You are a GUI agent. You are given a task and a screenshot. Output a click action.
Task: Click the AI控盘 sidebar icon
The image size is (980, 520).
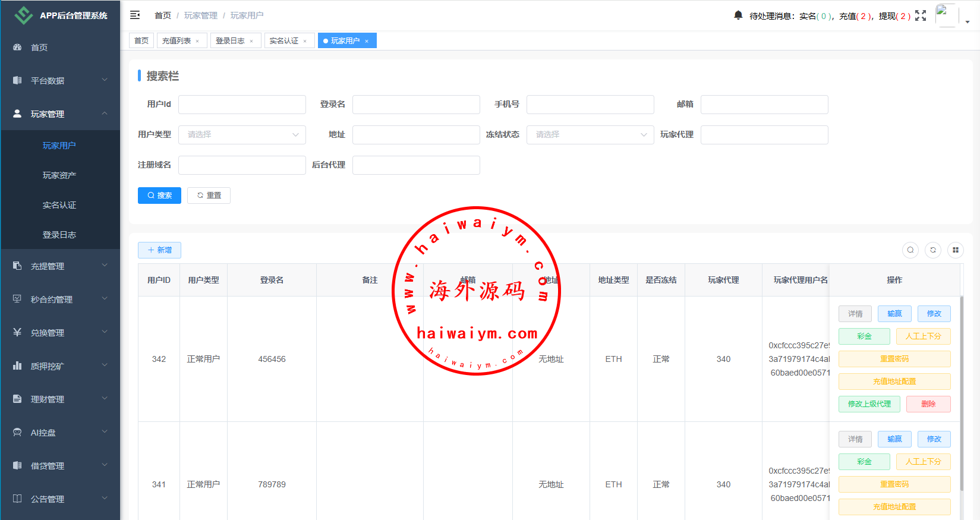[x=17, y=432]
